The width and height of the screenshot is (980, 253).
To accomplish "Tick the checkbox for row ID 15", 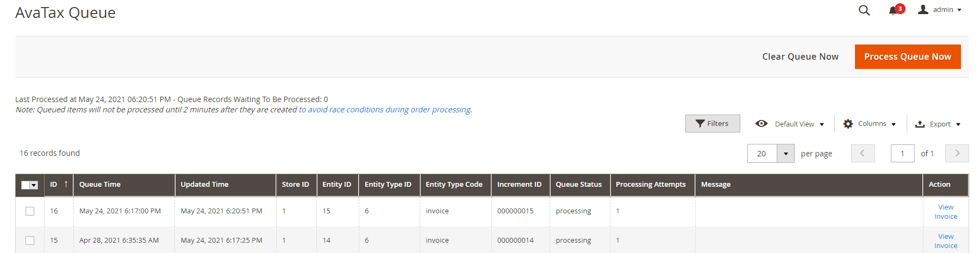I will pyautogui.click(x=30, y=241).
